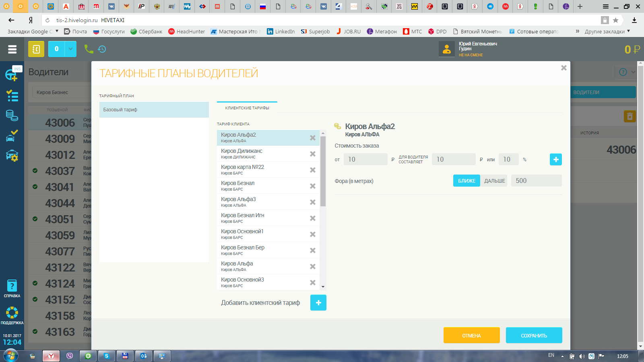Viewport: 644px width, 362px height.
Task: Expand the blue counter dropdown arrow
Action: tap(70, 49)
